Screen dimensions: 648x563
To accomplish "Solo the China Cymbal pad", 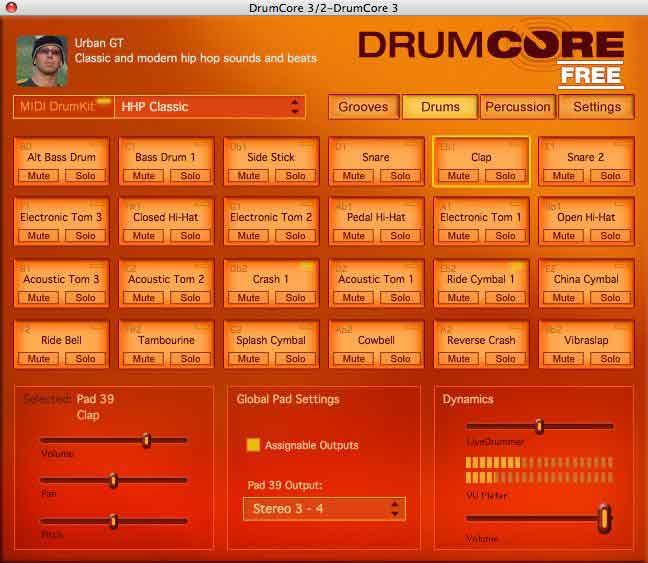I will (610, 298).
